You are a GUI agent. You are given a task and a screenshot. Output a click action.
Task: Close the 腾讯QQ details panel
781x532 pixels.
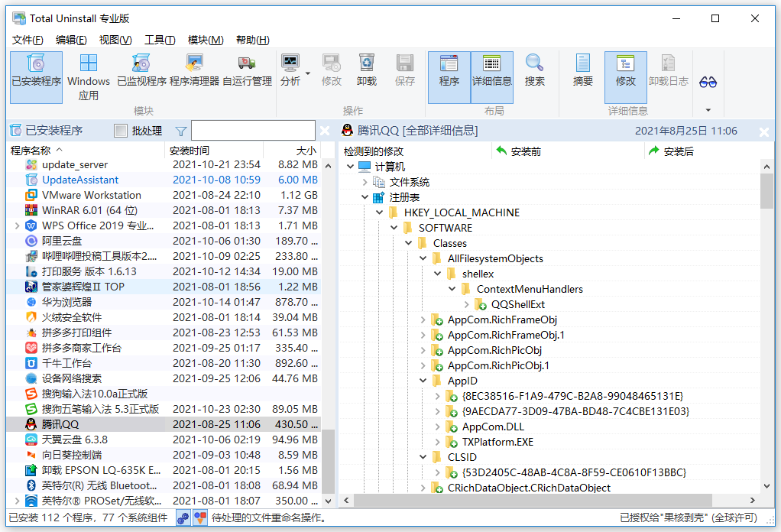point(764,131)
